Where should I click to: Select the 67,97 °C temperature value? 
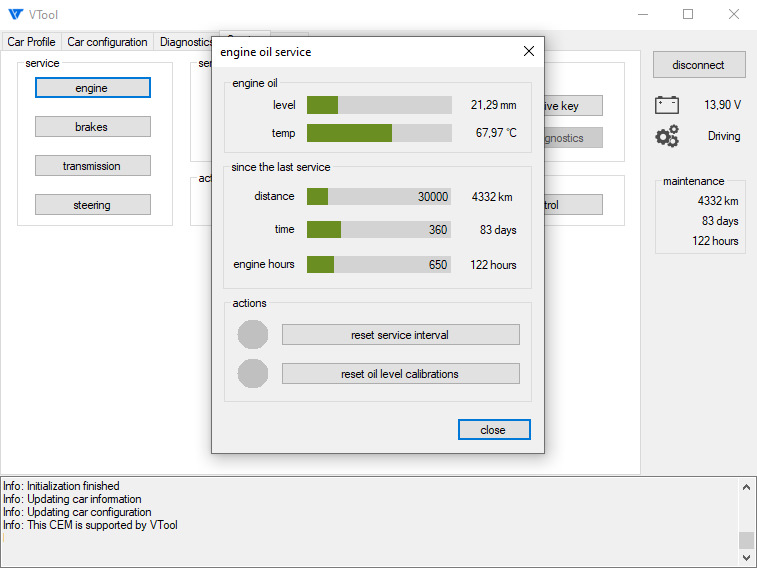(496, 133)
